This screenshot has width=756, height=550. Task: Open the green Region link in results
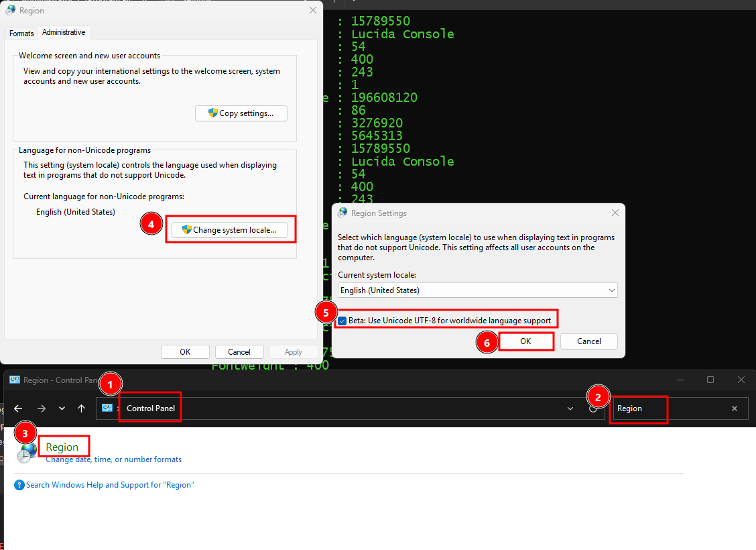[62, 447]
